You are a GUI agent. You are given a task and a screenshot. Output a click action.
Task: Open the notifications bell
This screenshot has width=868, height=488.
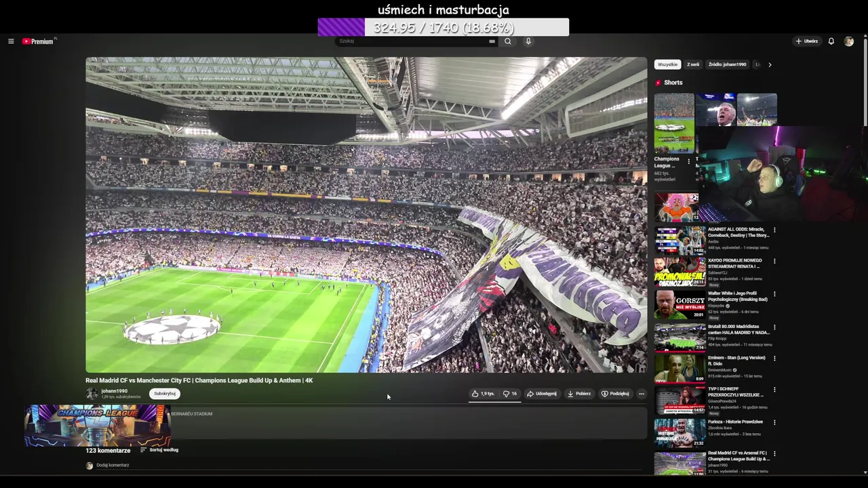(831, 41)
